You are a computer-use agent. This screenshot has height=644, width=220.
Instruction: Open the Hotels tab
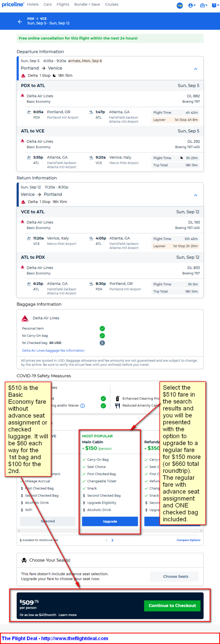[x=33, y=5]
